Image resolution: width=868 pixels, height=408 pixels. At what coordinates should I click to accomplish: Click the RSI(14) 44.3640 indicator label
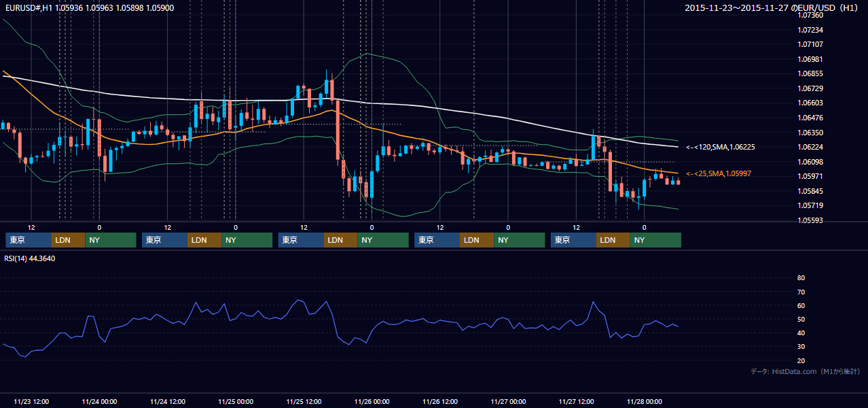(30, 258)
